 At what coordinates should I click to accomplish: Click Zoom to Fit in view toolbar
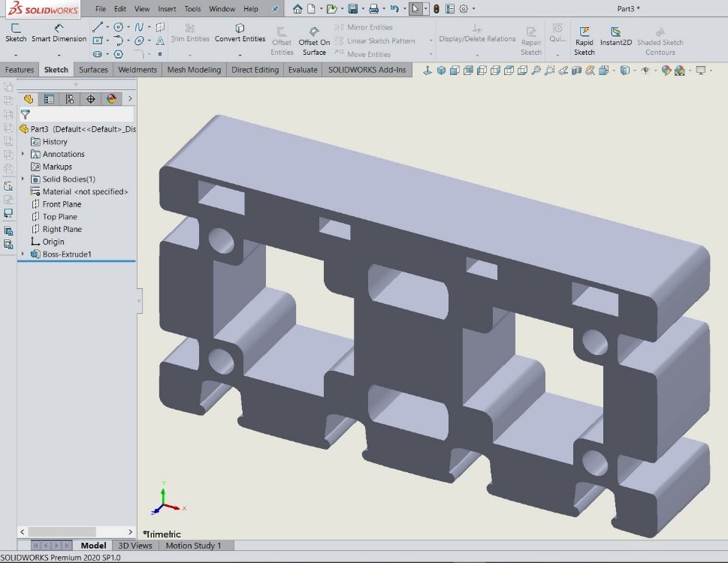[536, 71]
